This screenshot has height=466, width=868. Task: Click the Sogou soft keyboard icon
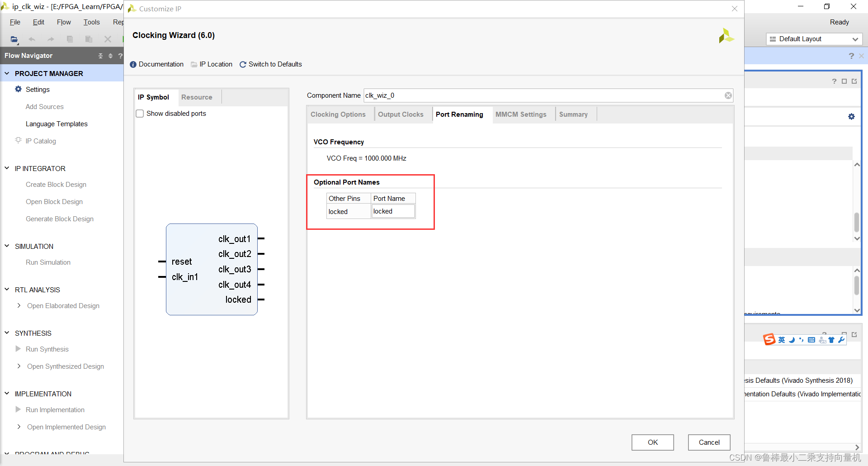tap(811, 340)
